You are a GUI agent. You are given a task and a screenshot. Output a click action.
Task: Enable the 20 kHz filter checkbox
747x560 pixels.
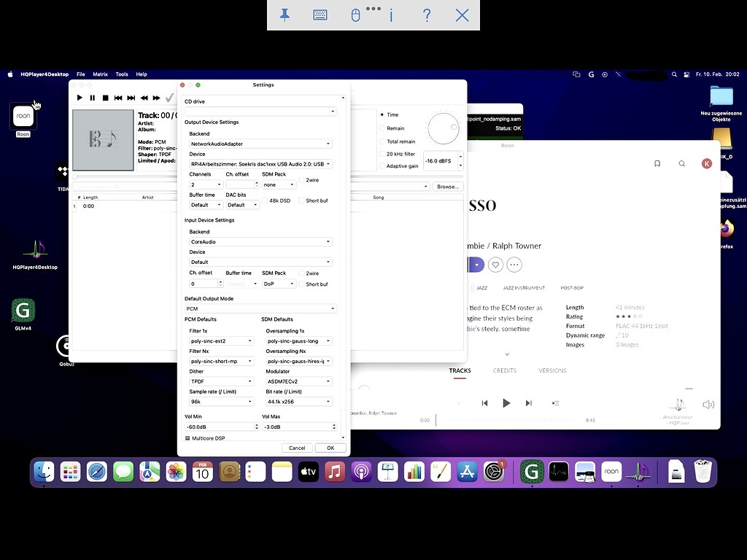(x=382, y=154)
